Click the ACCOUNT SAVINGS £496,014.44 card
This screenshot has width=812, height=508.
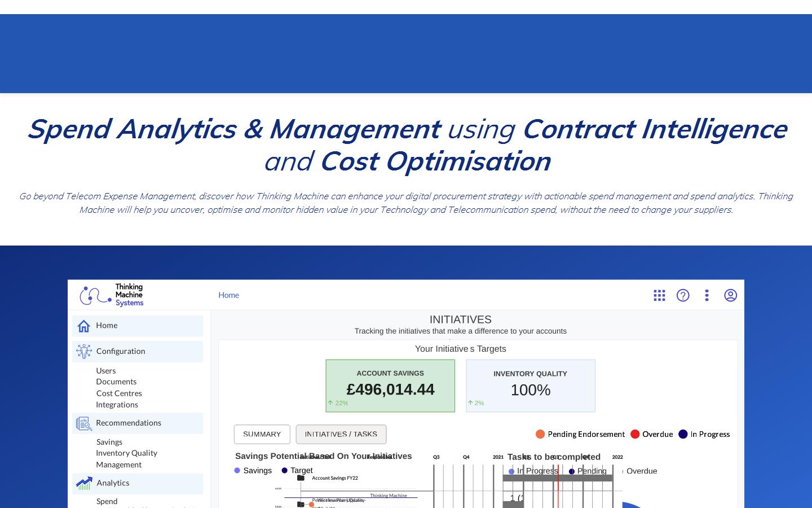390,386
